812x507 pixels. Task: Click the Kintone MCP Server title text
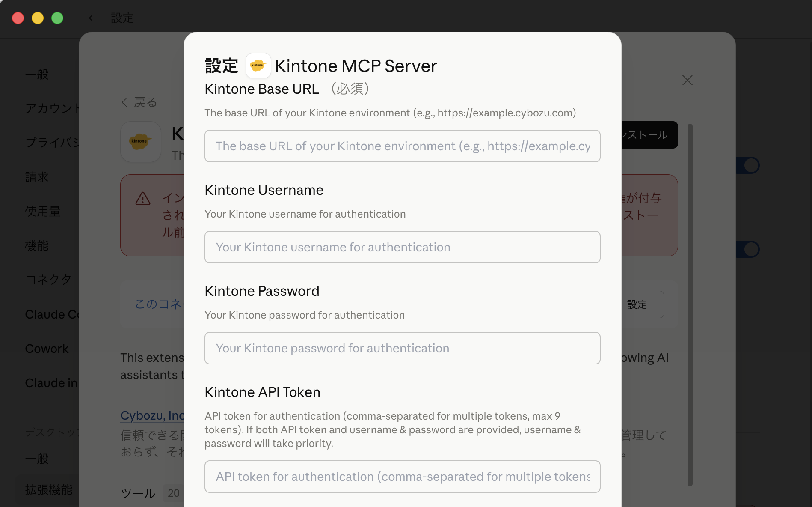(356, 66)
